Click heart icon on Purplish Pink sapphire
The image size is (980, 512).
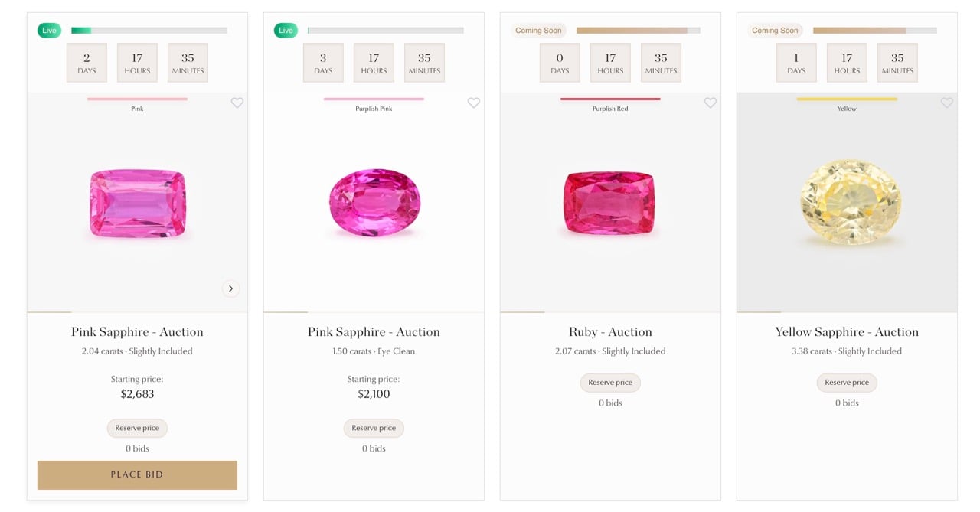(x=474, y=103)
